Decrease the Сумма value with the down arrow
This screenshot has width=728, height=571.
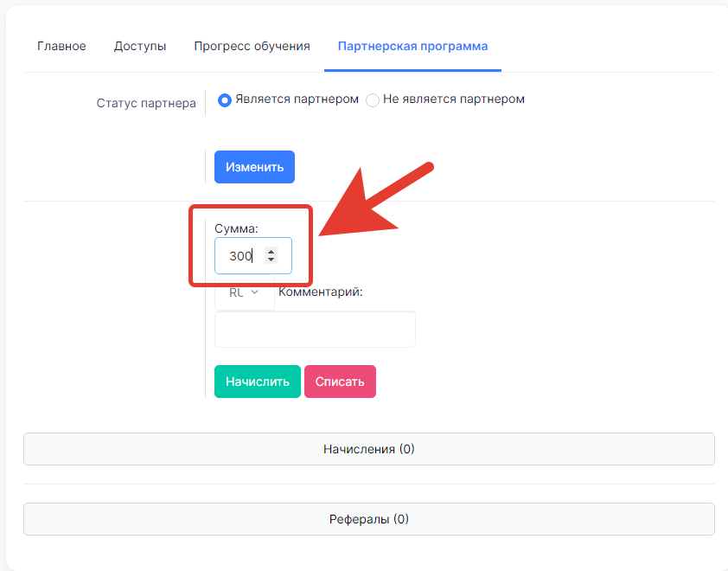click(271, 260)
